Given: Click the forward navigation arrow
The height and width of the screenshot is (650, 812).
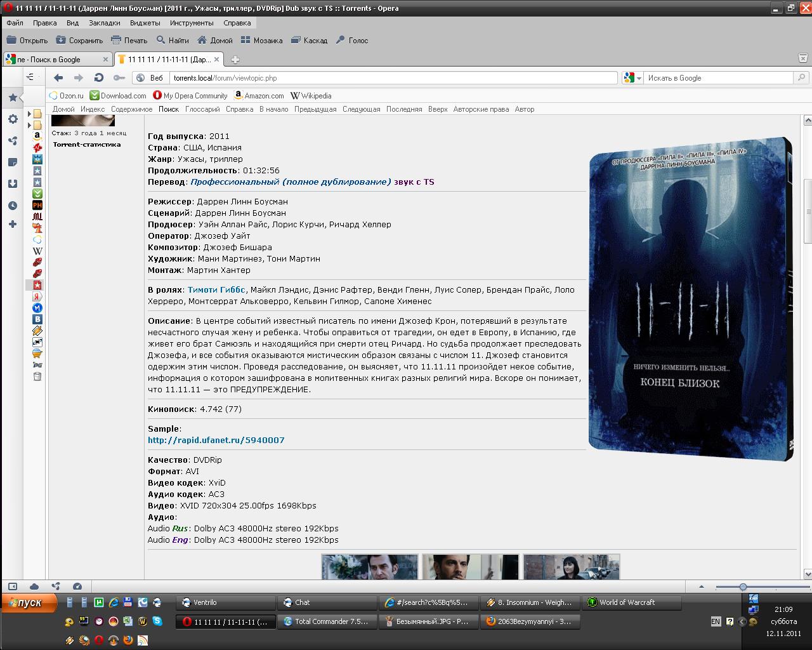Looking at the screenshot, I should click(x=79, y=77).
